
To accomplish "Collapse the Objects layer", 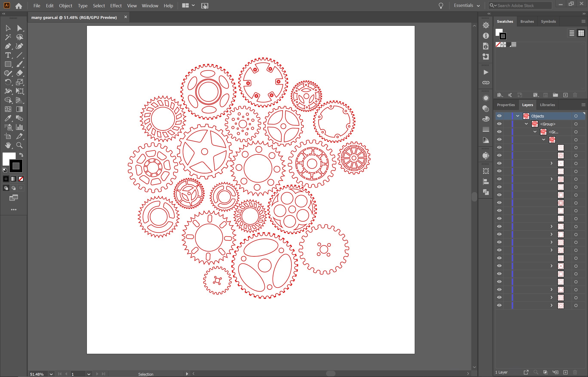I will (517, 116).
